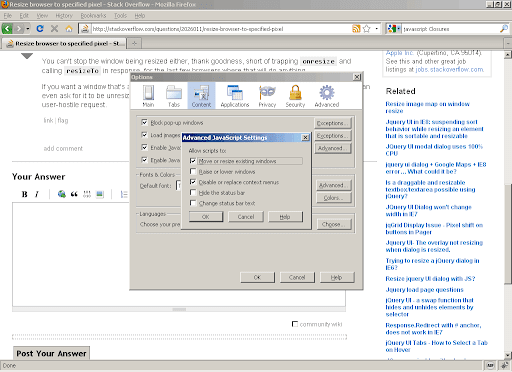Click the answer box resize grip handle
Viewport: 512px width, 372px height.
[179, 309]
